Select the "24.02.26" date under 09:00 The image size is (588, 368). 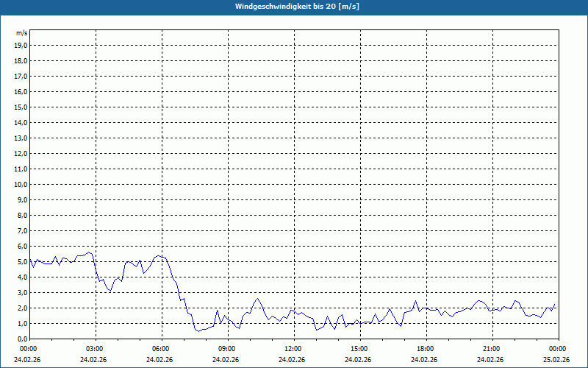pos(226,360)
